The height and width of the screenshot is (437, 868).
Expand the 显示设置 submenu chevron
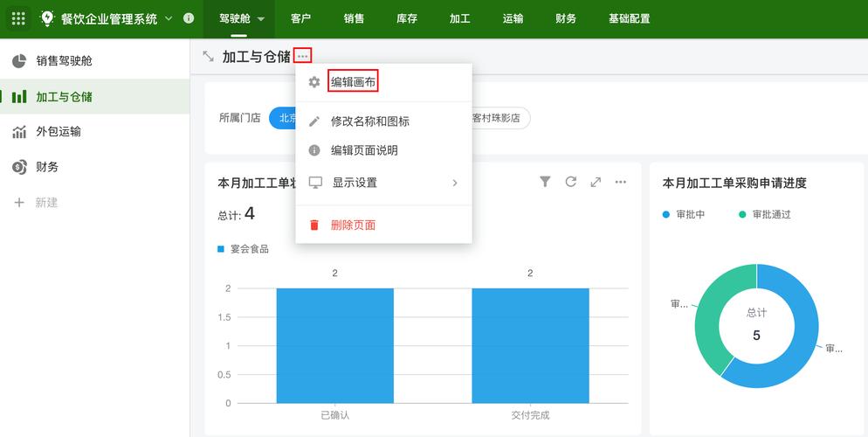click(x=455, y=183)
